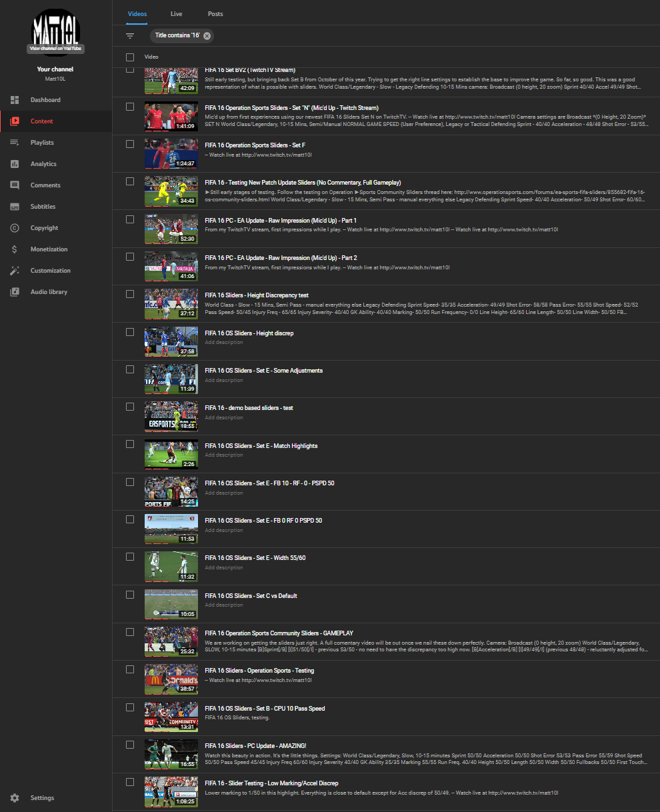Select the Playlists sidebar icon
660x812 pixels.
15,143
